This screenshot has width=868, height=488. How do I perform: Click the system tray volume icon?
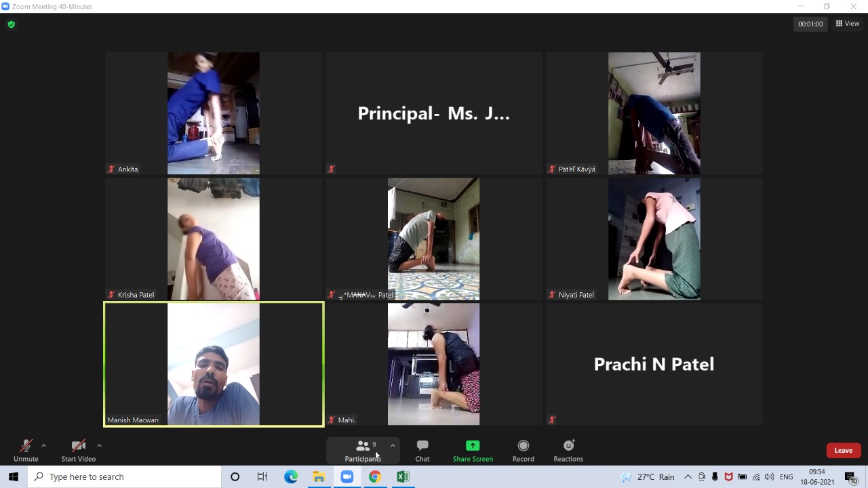click(769, 477)
